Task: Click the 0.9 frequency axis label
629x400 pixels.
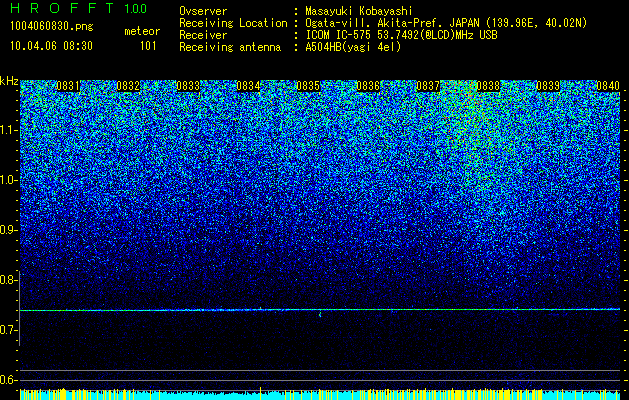Action: point(8,230)
